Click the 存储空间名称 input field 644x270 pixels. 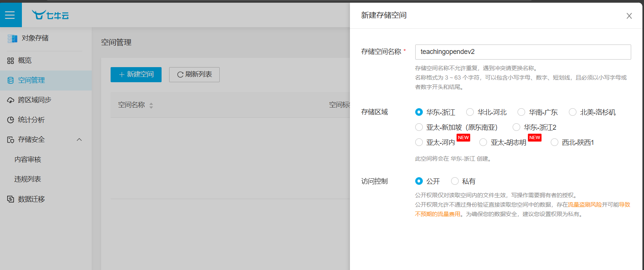coord(523,52)
